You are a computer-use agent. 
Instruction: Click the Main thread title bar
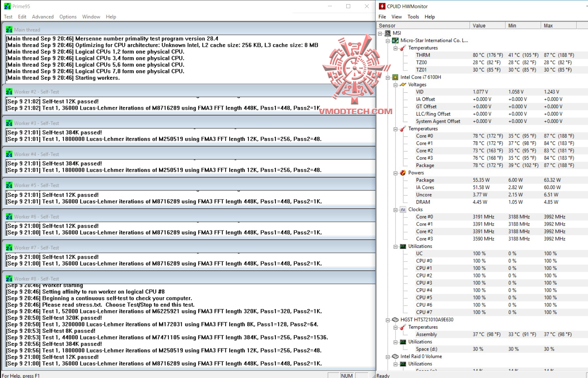(189, 30)
